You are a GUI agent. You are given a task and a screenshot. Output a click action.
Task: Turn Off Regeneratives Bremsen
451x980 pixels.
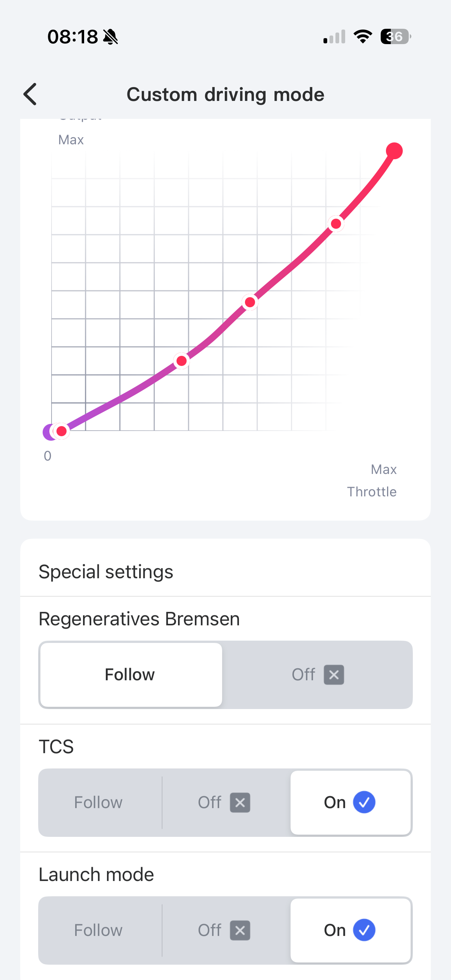[317, 675]
